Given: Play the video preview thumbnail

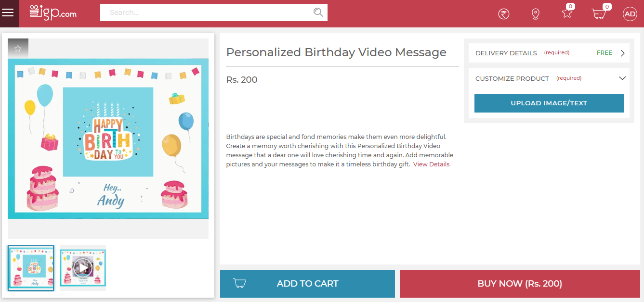Looking at the screenshot, I should tap(83, 267).
